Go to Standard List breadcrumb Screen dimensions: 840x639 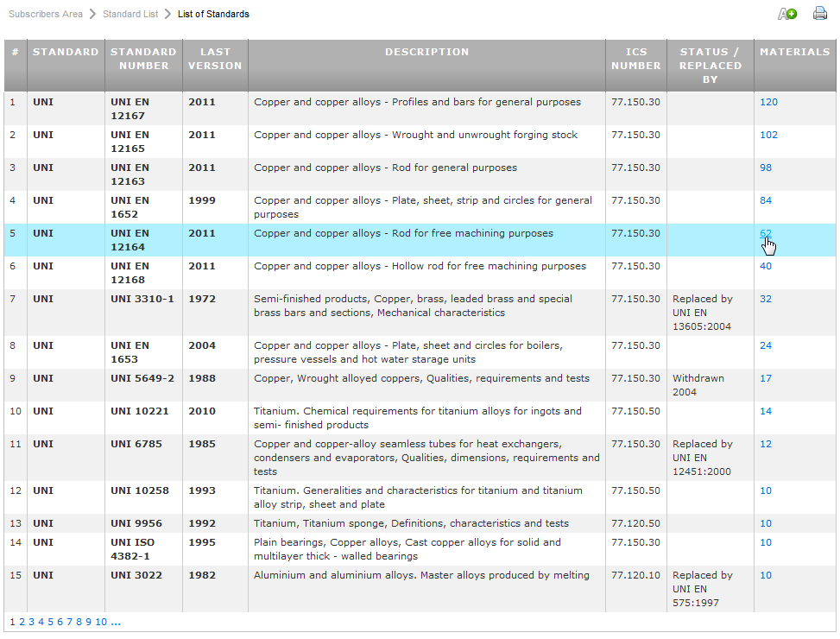[130, 14]
